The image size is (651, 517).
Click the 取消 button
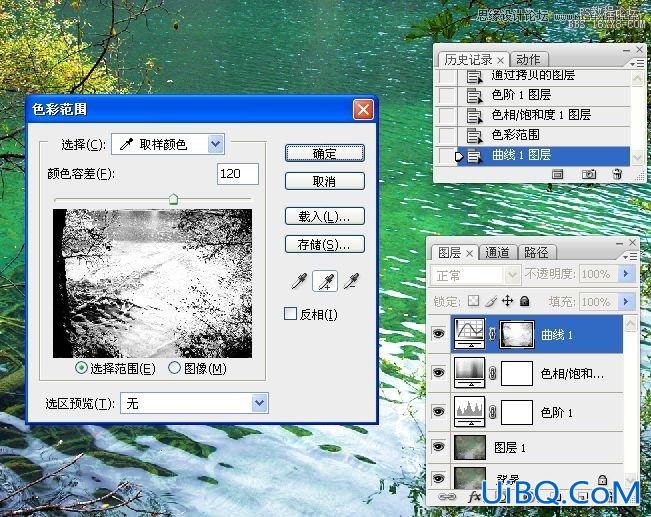[x=325, y=181]
